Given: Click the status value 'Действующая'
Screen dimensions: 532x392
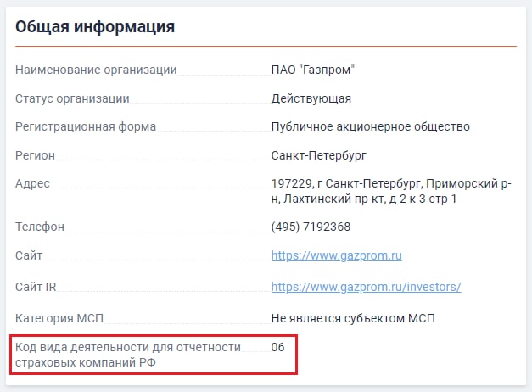Looking at the screenshot, I should 311,98.
